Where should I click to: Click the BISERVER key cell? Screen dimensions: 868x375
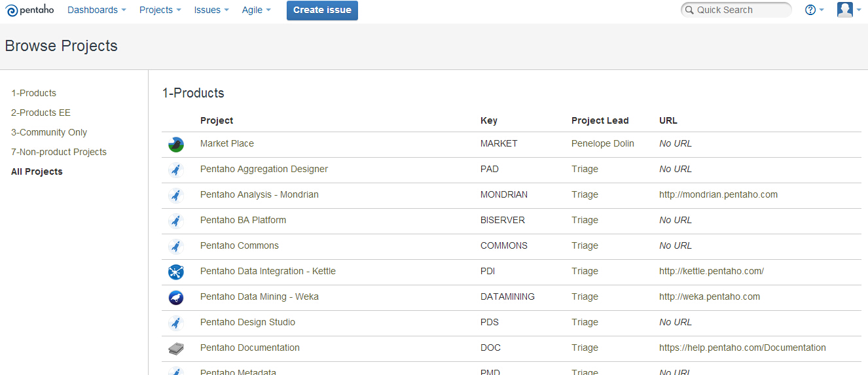tap(503, 220)
